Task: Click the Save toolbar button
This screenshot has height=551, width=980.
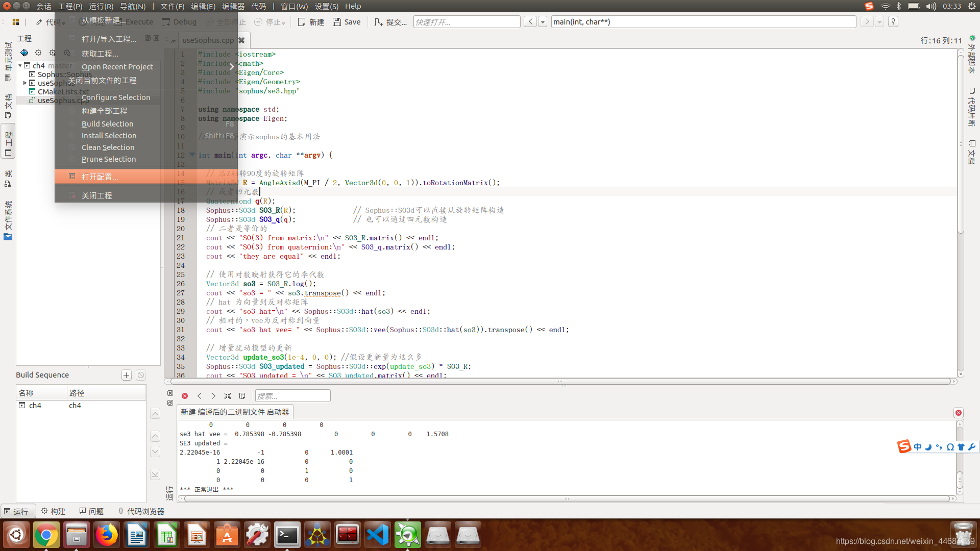Action: point(347,22)
